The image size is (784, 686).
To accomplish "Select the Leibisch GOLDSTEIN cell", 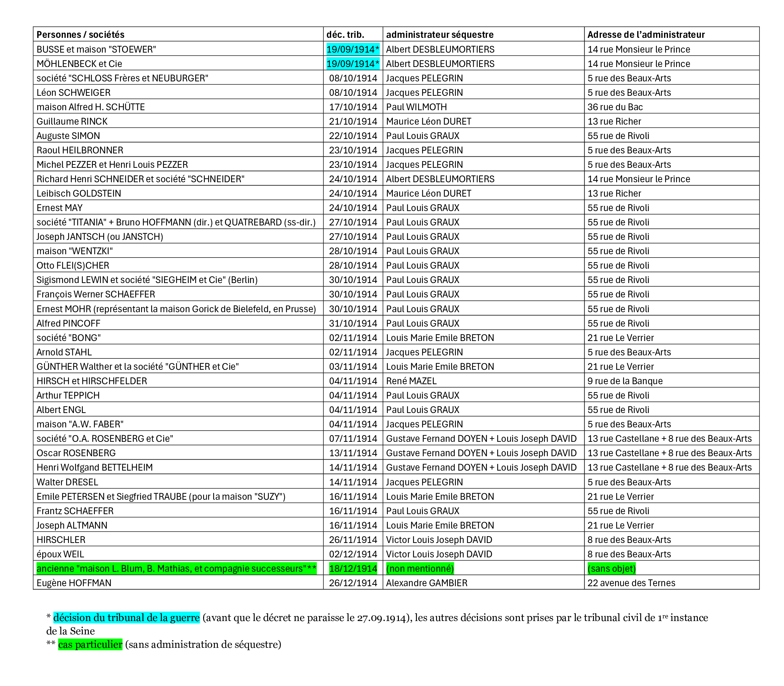I will tap(78, 193).
